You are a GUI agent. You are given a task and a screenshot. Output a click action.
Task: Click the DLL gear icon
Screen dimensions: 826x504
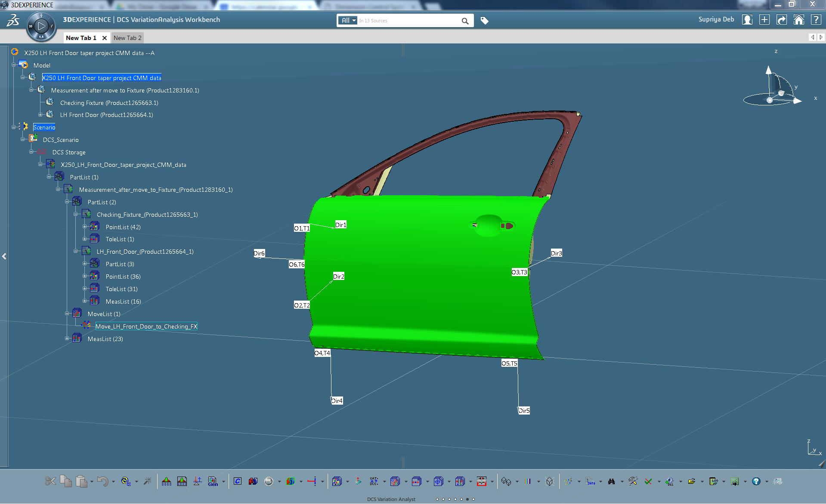click(670, 481)
